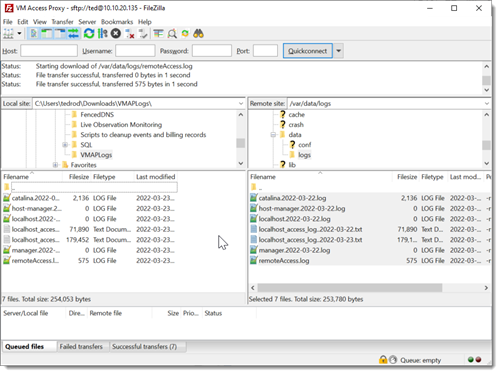The height and width of the screenshot is (374, 500).
Task: Select remote localhost.2022-03-22.log file icon
Action: [254, 219]
